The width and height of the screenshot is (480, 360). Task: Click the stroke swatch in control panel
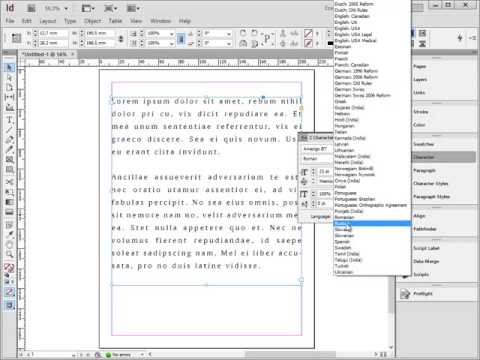[308, 43]
